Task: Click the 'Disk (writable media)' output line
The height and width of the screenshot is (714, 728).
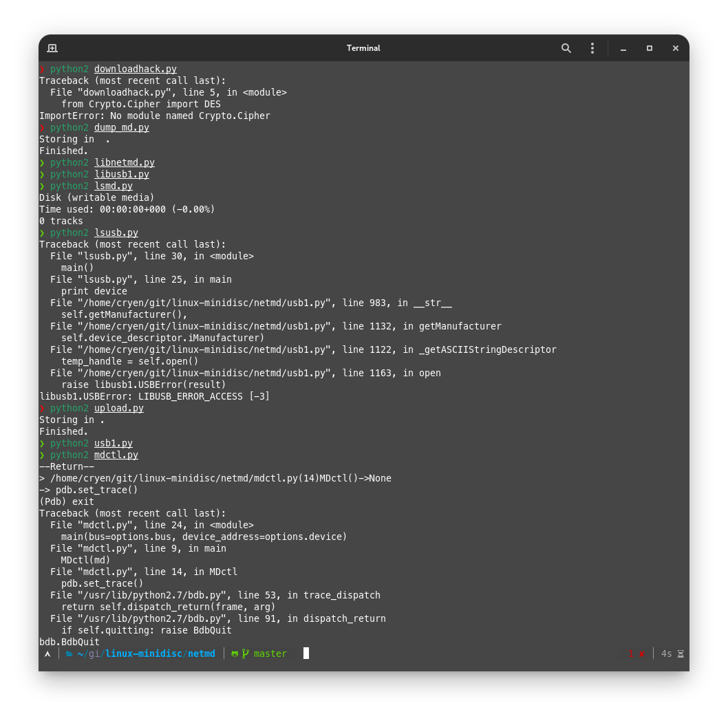Action: [x=96, y=198]
